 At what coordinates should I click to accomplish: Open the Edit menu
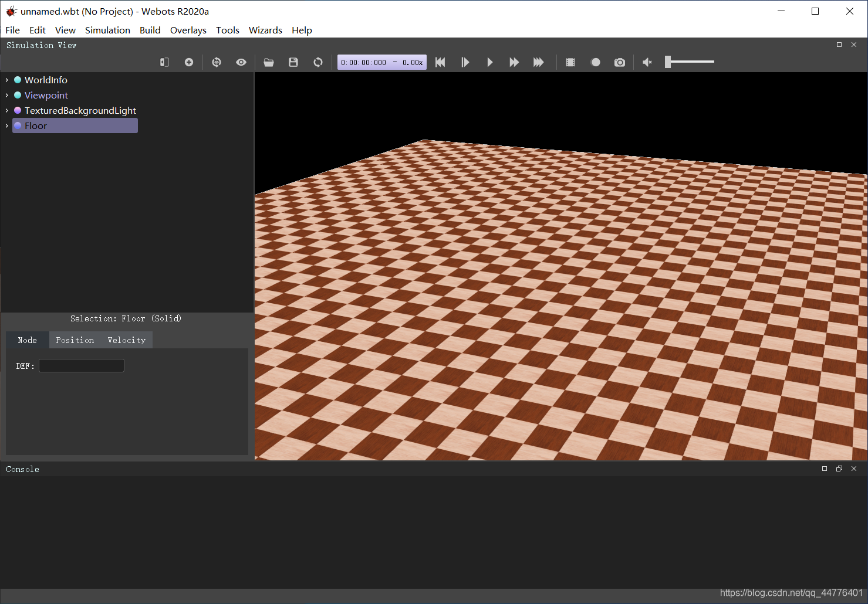tap(38, 30)
